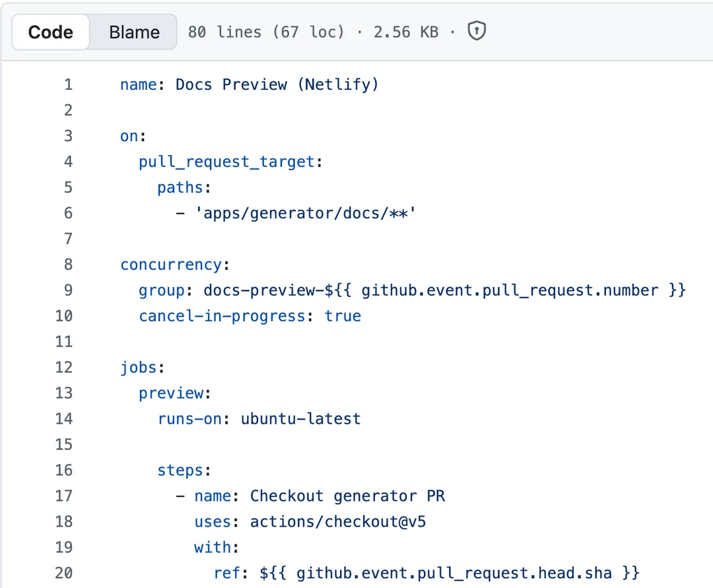
Task: Click the 'jobs:' key
Action: [143, 367]
